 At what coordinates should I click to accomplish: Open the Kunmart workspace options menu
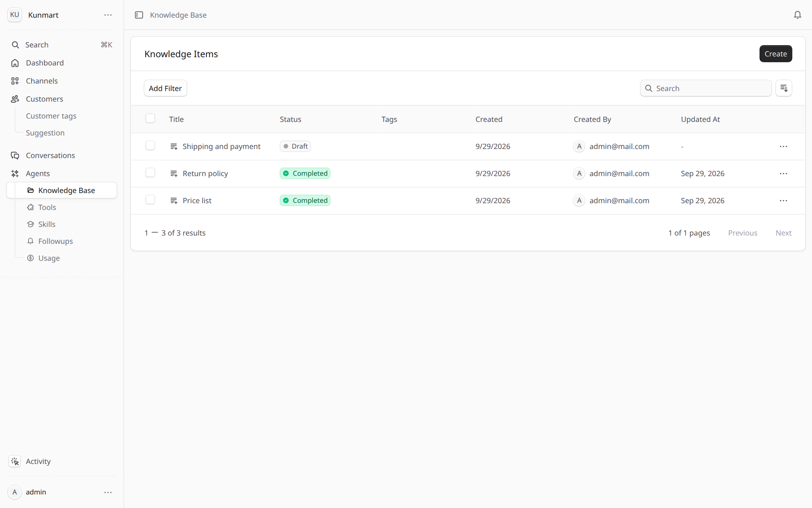pyautogui.click(x=108, y=15)
